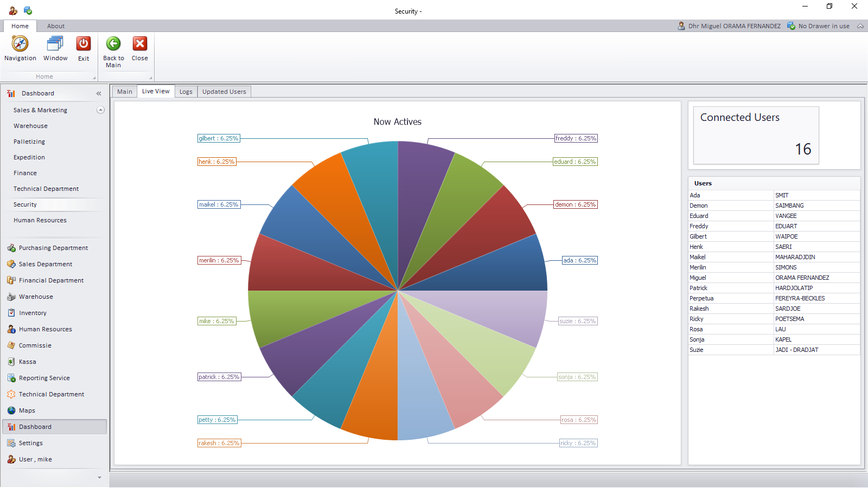The image size is (868, 488).
Task: Select the About ribbon tab
Action: click(x=56, y=26)
